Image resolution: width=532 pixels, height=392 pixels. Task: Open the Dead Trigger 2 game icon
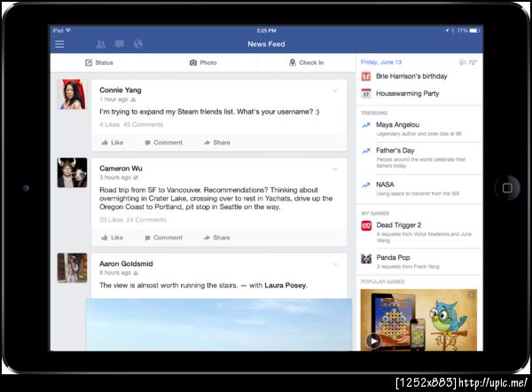[366, 225]
